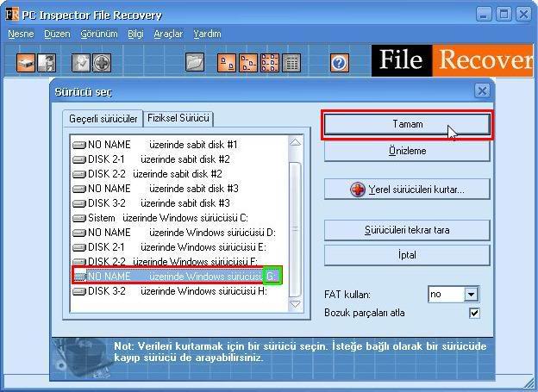Open the Nesne menu
The image size is (538, 392).
click(x=21, y=34)
